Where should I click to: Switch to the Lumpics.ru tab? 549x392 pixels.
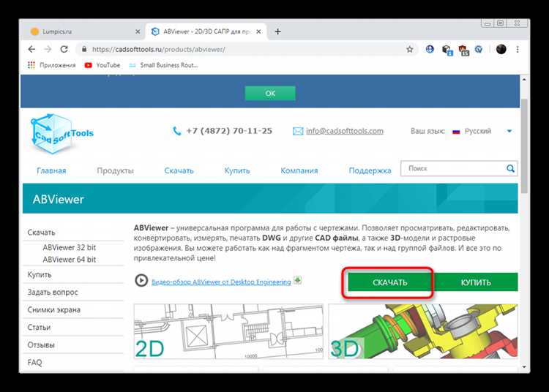point(83,31)
